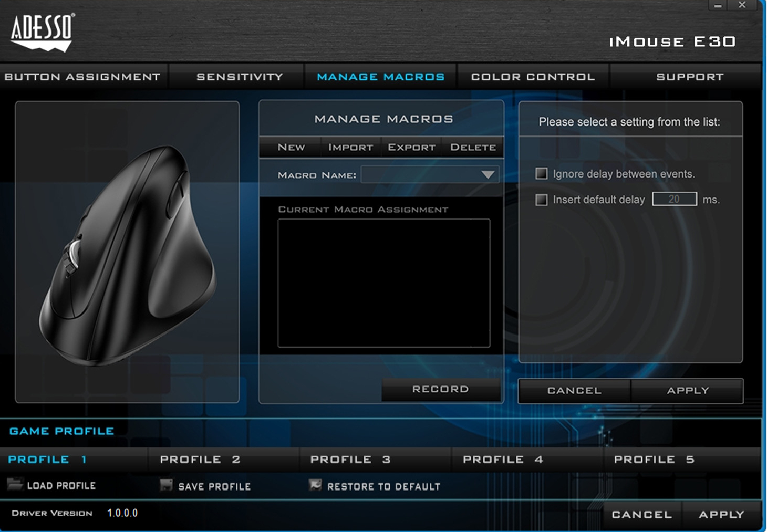Go to the Color Control tab

pyautogui.click(x=533, y=77)
